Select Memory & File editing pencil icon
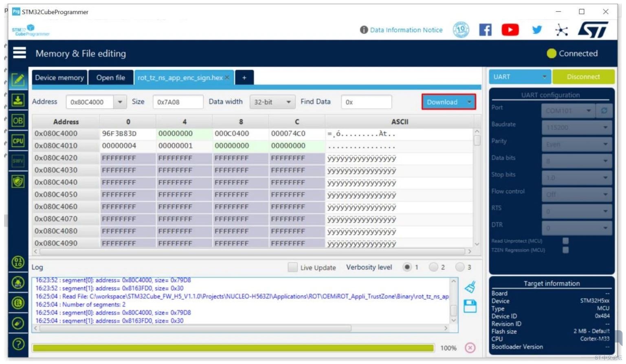This screenshot has height=364, width=626. (18, 79)
